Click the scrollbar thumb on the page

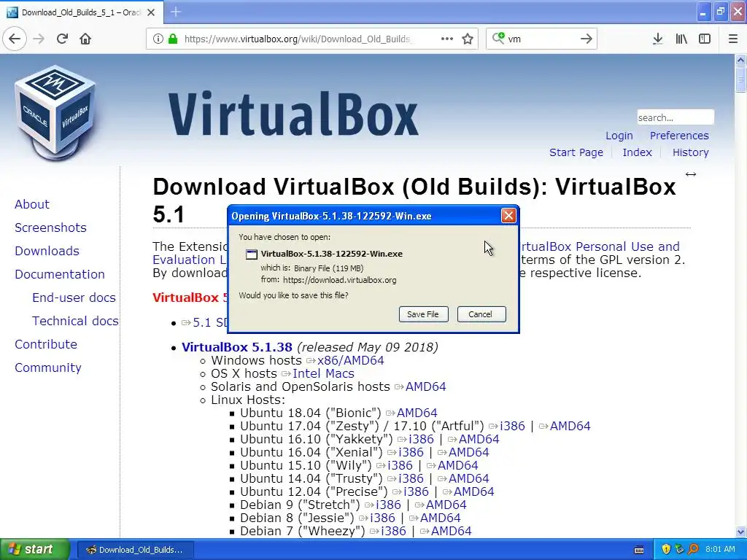click(740, 79)
